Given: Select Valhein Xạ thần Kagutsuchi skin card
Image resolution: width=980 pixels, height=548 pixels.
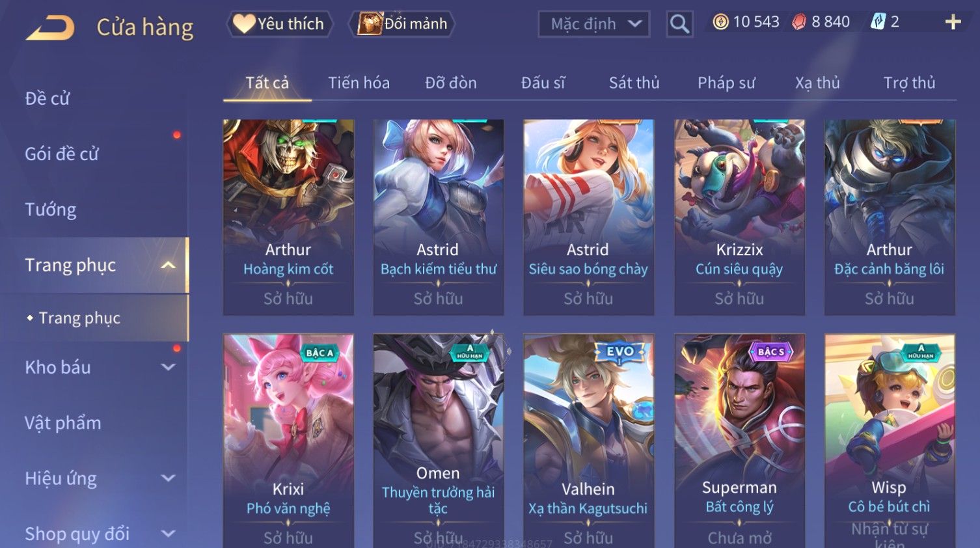Looking at the screenshot, I should (588, 441).
